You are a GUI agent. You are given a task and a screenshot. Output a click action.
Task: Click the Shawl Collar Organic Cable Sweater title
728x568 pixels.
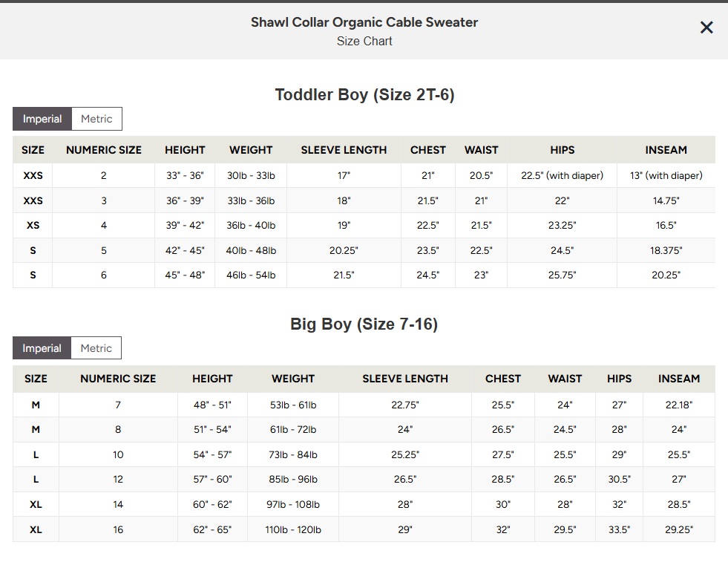pos(364,22)
